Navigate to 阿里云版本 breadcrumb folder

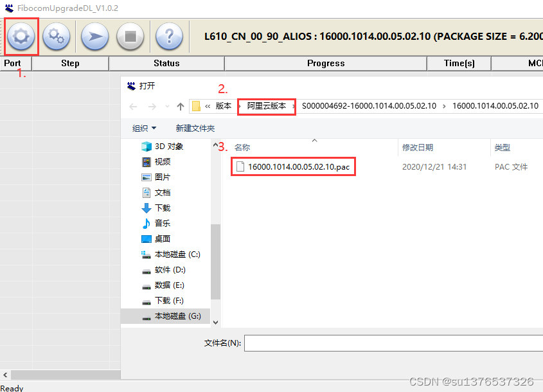coord(267,106)
